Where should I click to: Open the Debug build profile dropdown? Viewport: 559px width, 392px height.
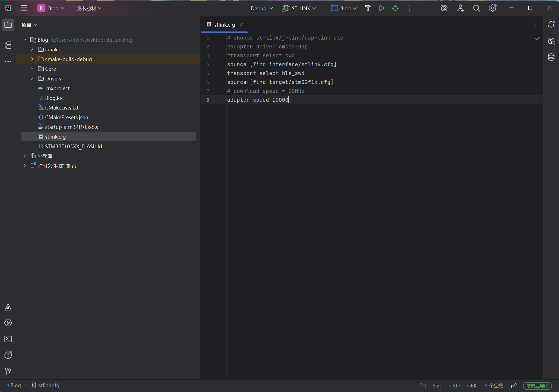261,8
